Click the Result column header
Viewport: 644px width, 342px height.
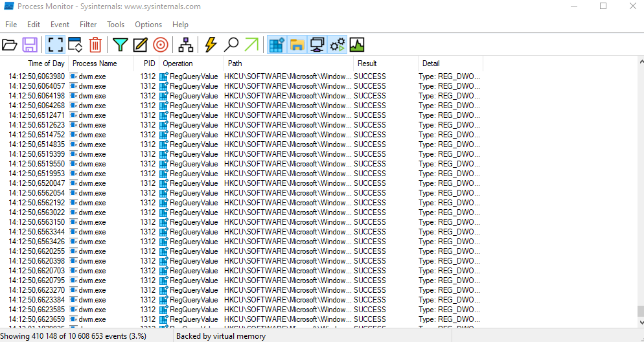pyautogui.click(x=385, y=63)
